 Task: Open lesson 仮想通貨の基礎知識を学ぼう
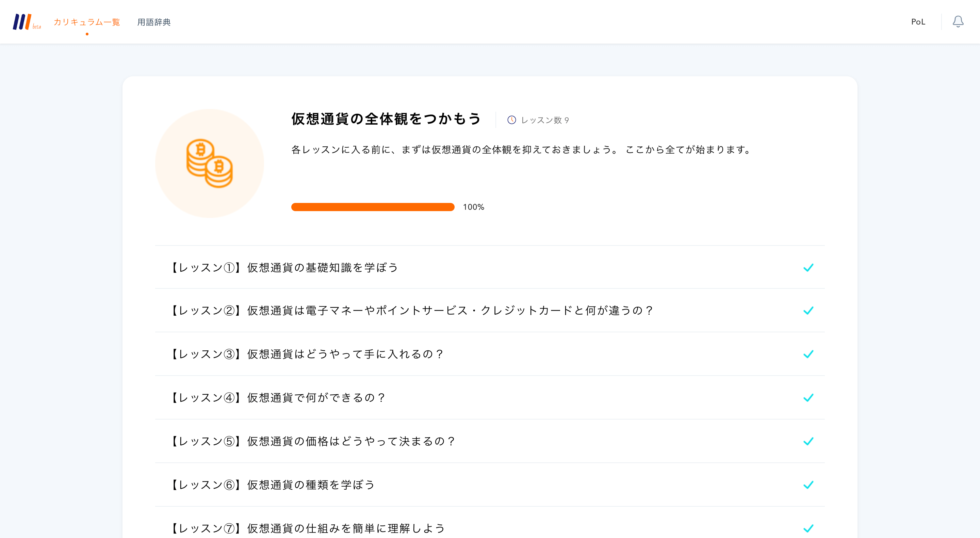pos(284,268)
